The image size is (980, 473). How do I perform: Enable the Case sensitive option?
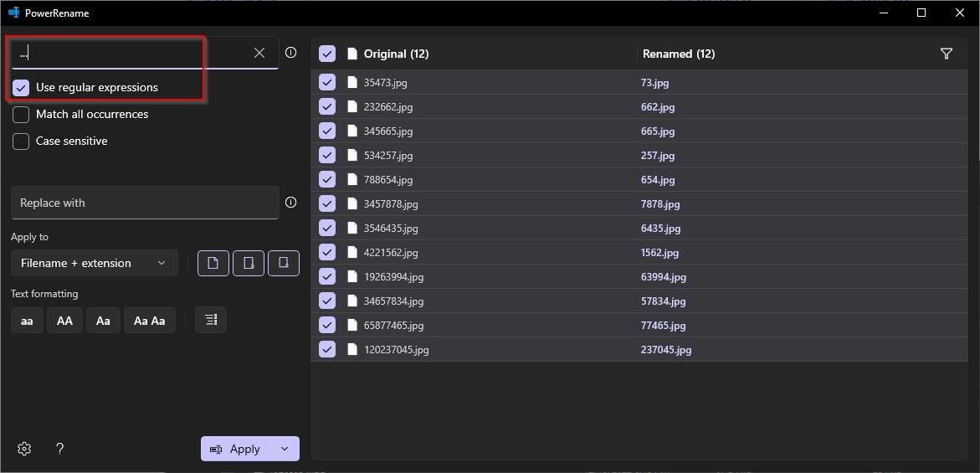pos(21,141)
